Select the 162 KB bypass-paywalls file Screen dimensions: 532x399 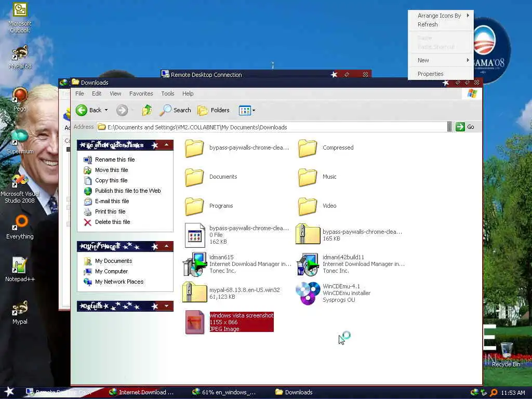[x=237, y=235]
